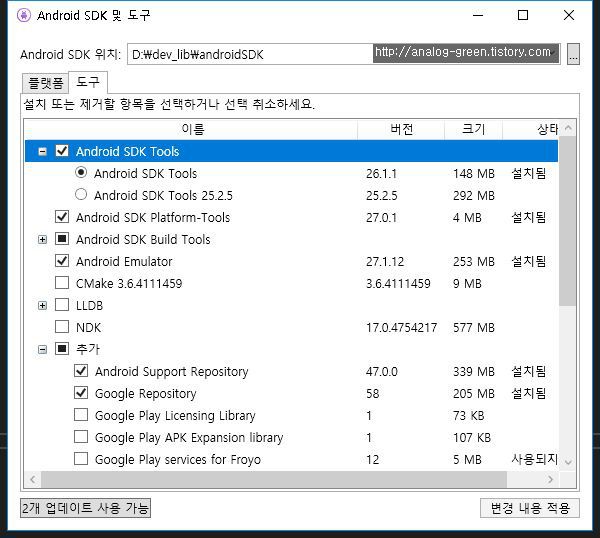Click the horizontal scrollbar left arrow
The image size is (600, 538).
pyautogui.click(x=33, y=479)
